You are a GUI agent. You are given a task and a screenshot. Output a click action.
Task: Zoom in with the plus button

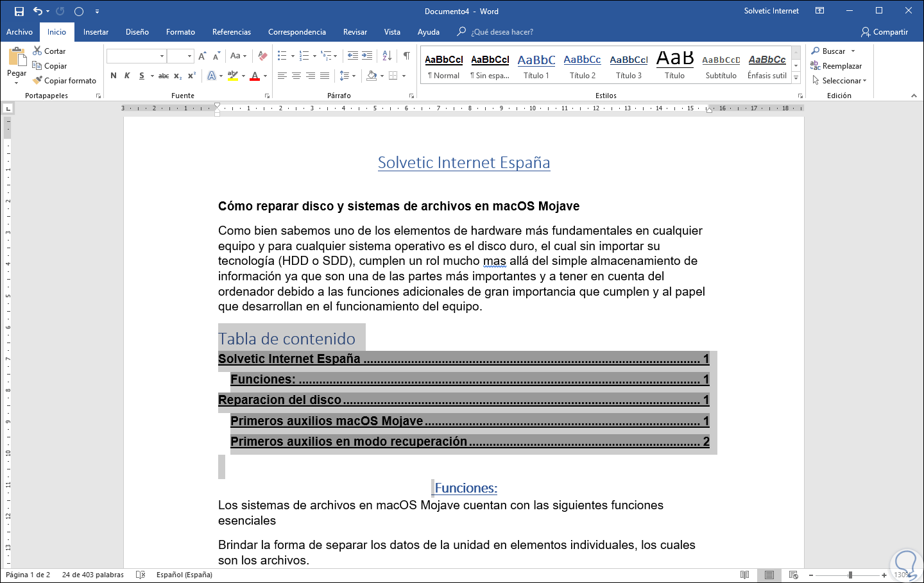(884, 575)
